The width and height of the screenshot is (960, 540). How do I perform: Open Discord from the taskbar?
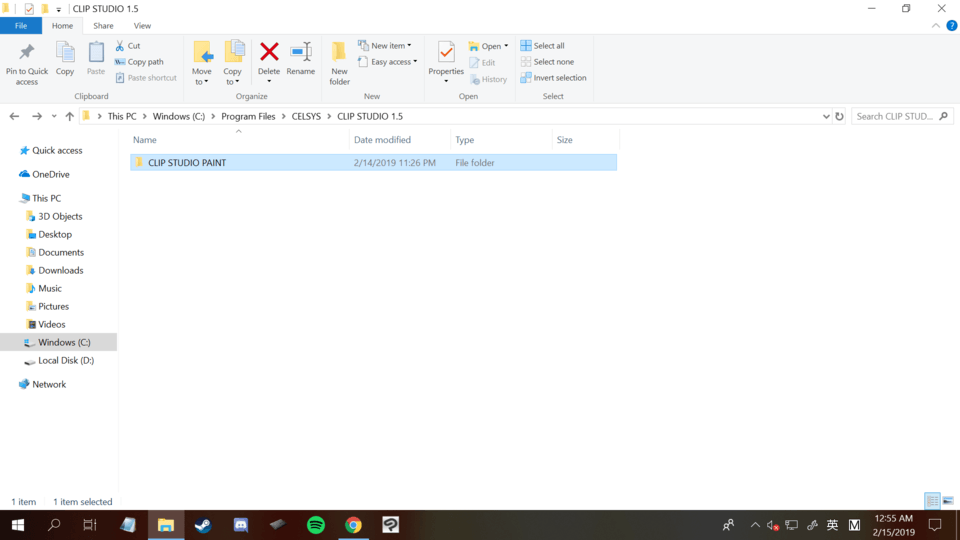(x=241, y=525)
